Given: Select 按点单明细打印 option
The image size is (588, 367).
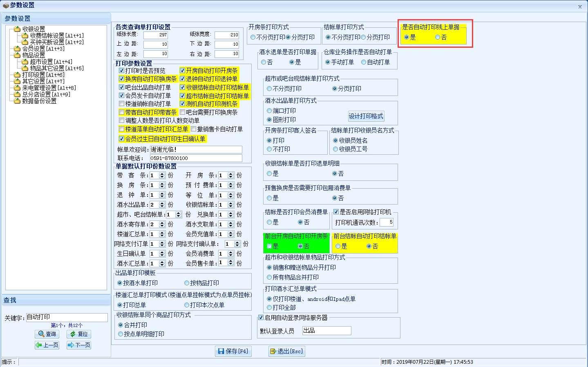Looking at the screenshot, I should 121,334.
